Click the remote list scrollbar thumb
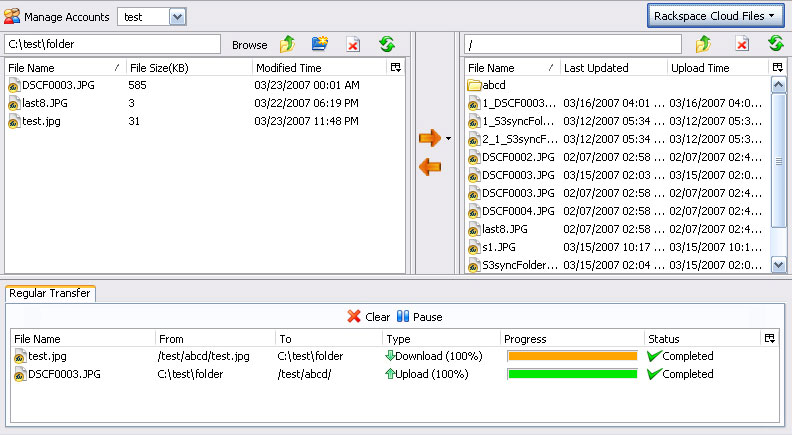Viewport: 792px width, 435px height. (x=778, y=161)
